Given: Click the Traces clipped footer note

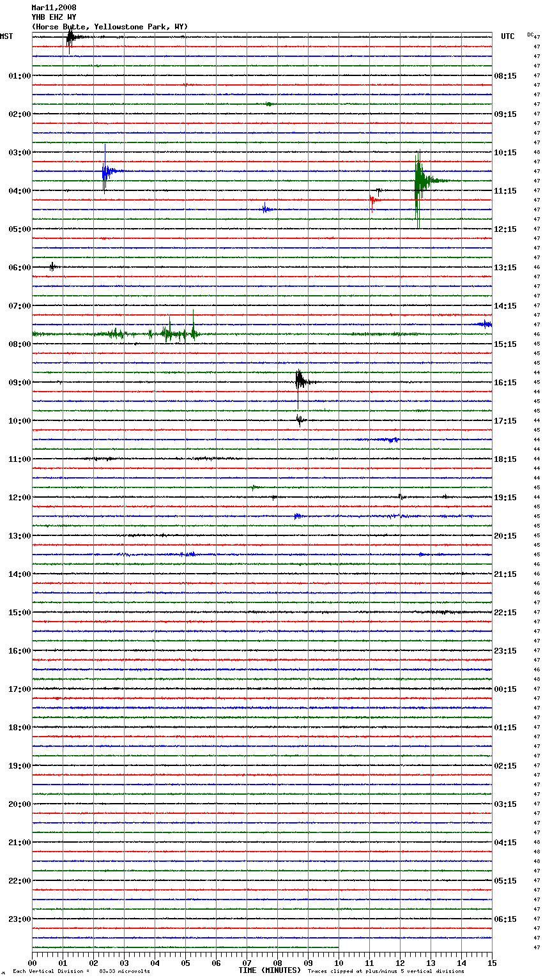Looking at the screenshot, I should pos(386,972).
